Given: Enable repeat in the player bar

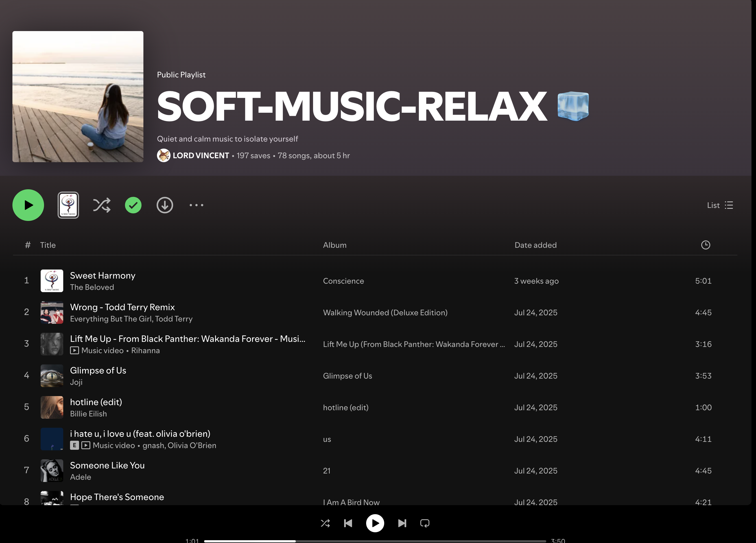Looking at the screenshot, I should (425, 523).
